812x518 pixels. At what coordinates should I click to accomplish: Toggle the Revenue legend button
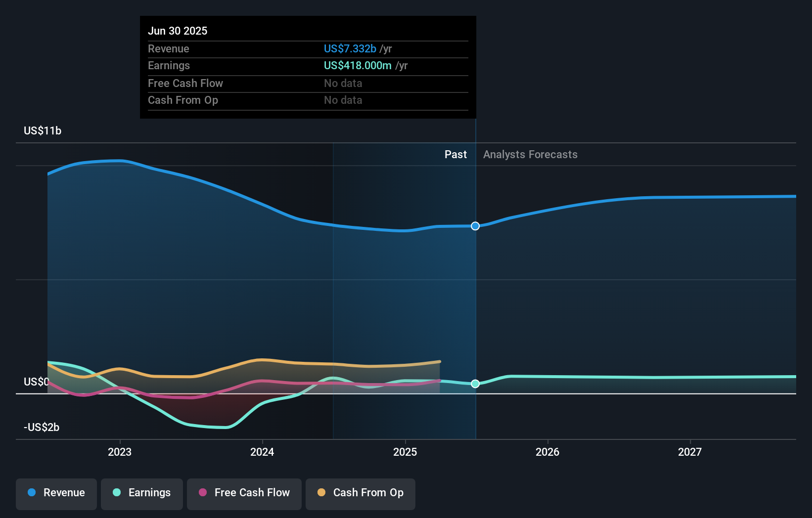tap(56, 494)
